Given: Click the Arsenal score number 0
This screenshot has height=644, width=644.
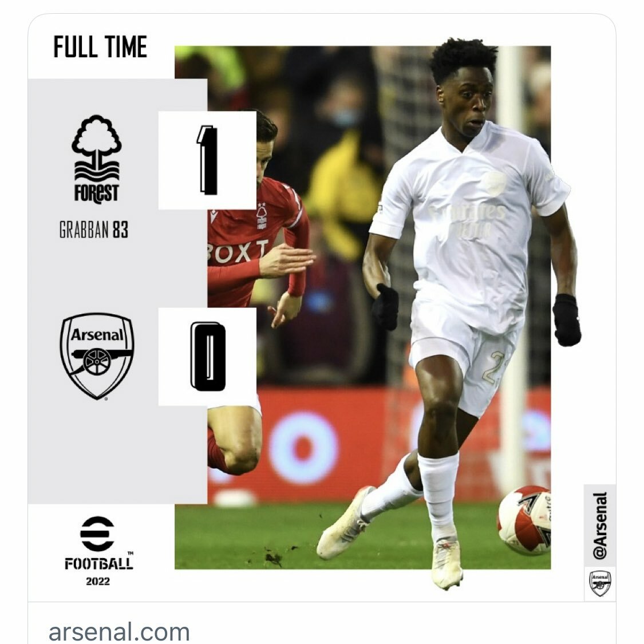Looking at the screenshot, I should click(x=208, y=356).
